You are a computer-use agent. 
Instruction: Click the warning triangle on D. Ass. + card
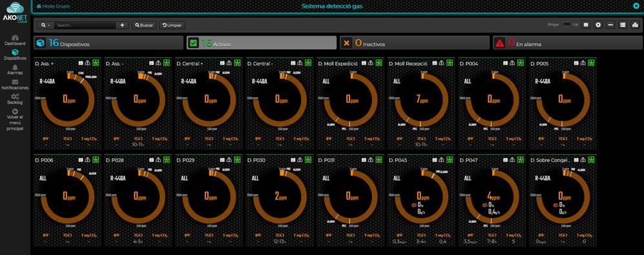click(87, 63)
